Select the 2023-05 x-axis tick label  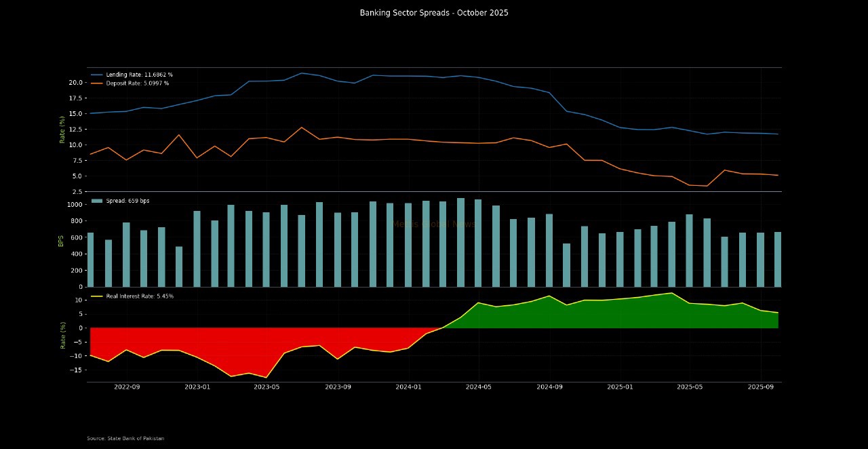click(267, 387)
